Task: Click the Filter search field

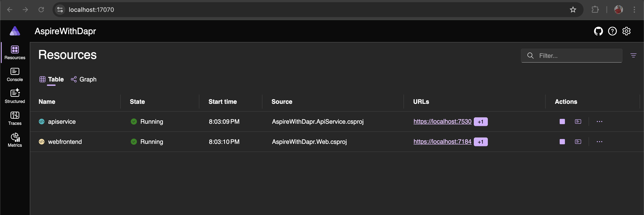Action: [571, 55]
